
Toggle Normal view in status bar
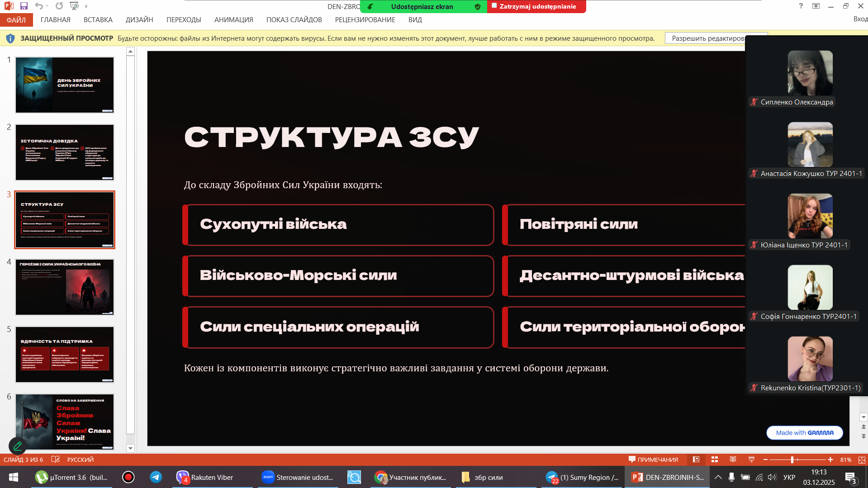696,460
